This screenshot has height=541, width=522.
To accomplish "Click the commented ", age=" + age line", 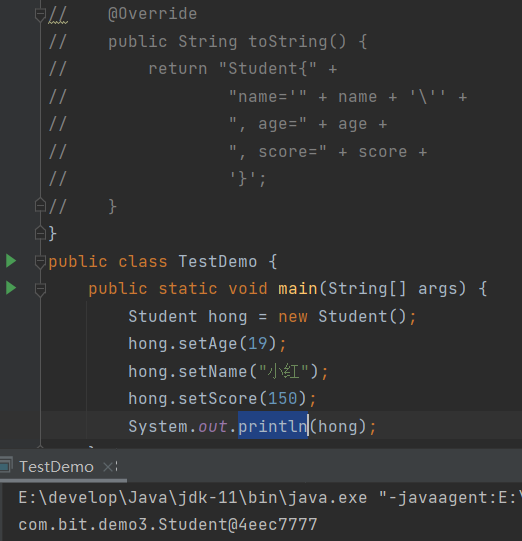I will point(308,124).
